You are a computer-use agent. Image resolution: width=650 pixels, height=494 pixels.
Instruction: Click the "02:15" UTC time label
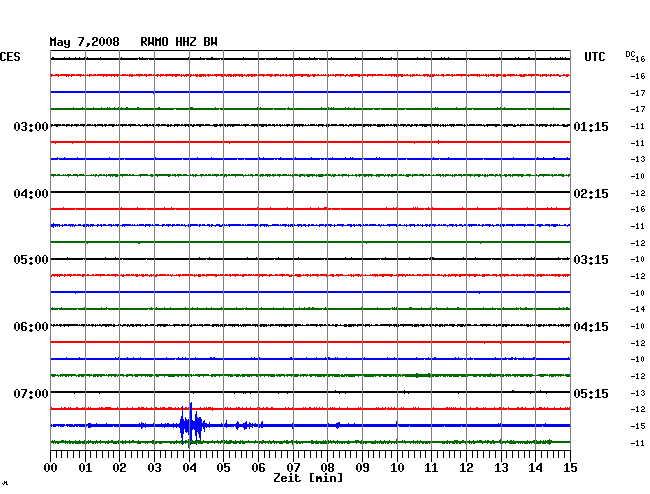pos(591,194)
